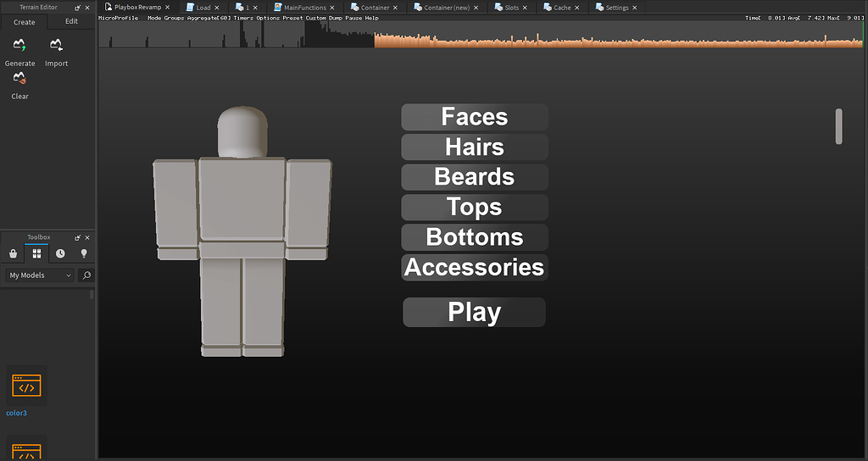Select the color3 script thumbnail
The image size is (868, 461).
point(26,386)
